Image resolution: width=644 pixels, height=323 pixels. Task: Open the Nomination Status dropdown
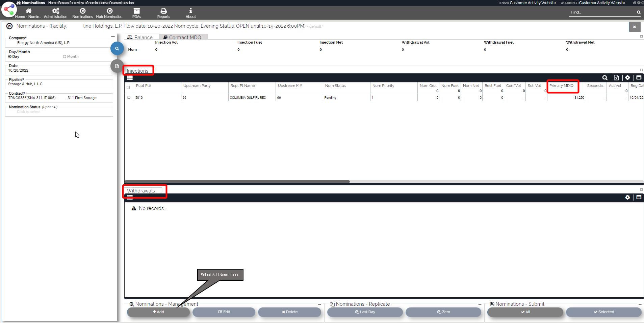pyautogui.click(x=59, y=112)
